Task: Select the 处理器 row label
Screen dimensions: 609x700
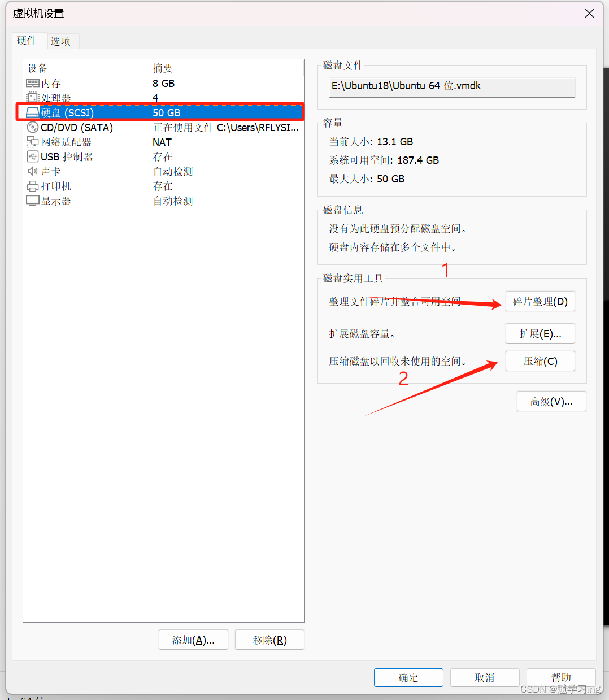Action: pyautogui.click(x=56, y=98)
